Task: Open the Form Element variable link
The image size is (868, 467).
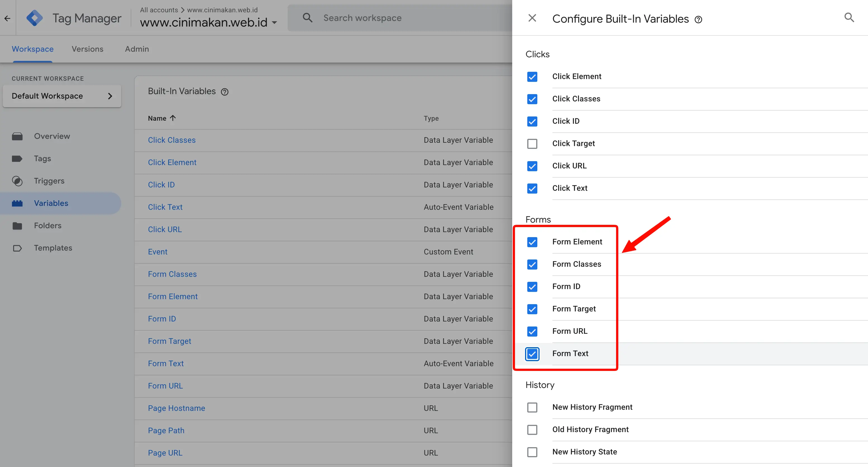Action: 173,297
